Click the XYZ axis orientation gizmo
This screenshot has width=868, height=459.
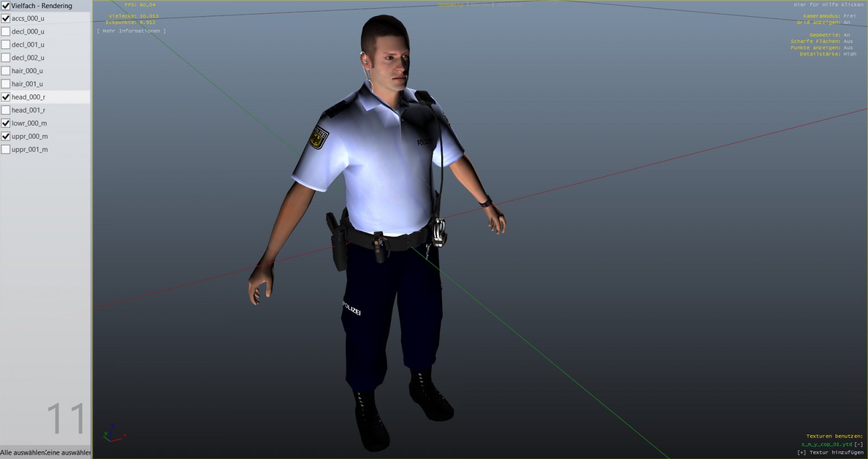click(113, 433)
